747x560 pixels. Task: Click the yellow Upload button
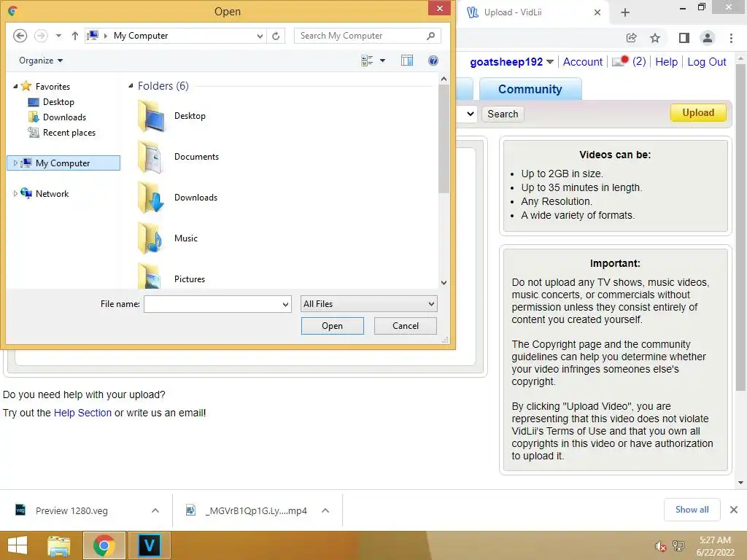tap(698, 113)
